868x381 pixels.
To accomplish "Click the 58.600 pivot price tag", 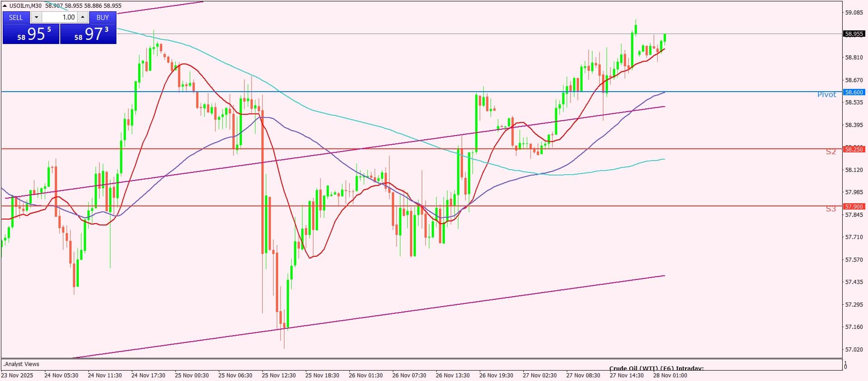I will pyautogui.click(x=854, y=92).
